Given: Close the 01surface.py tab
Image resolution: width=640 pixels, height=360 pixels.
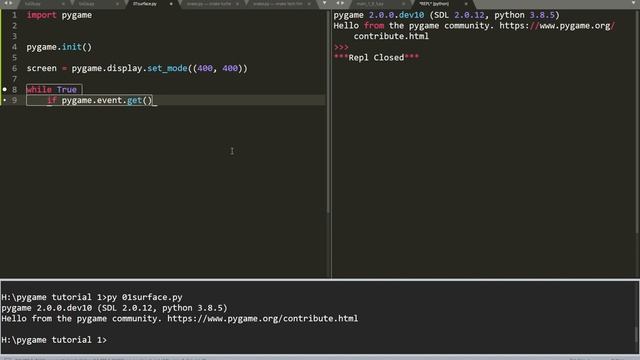Looking at the screenshot, I should tap(171, 4).
